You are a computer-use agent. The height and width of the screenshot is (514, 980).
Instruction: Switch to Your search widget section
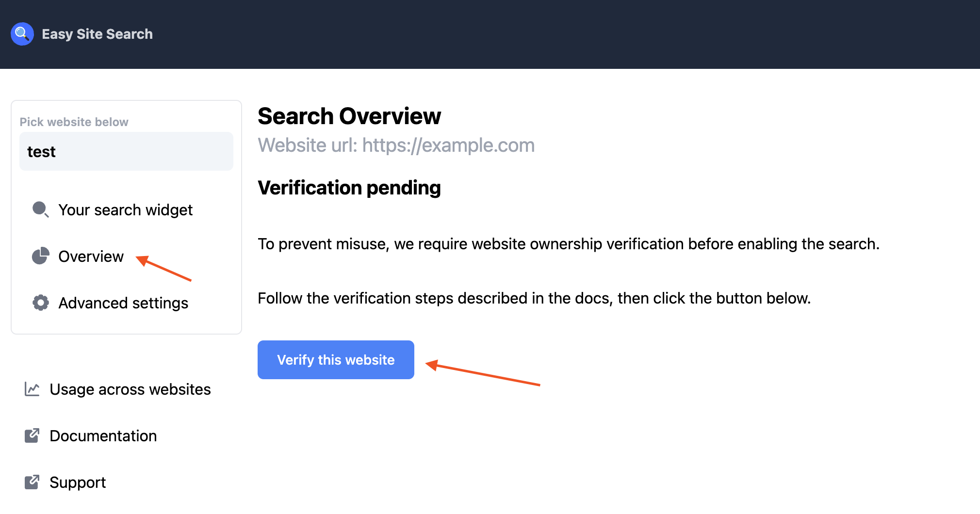(x=125, y=209)
